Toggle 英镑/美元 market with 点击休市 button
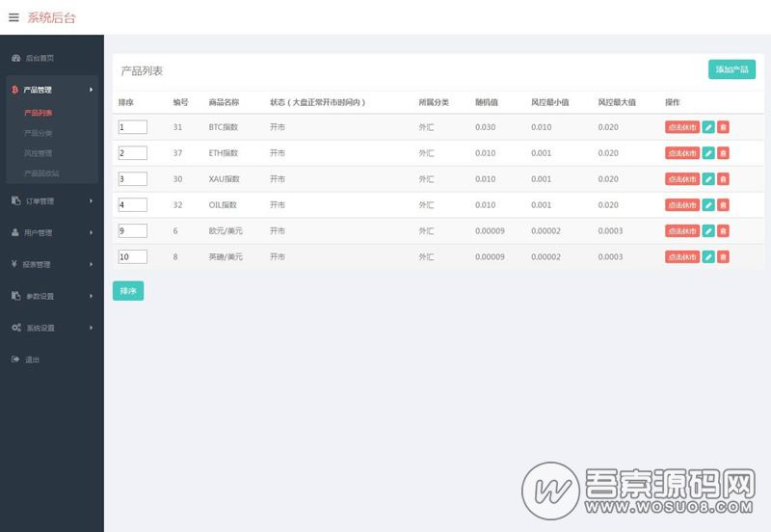Image resolution: width=771 pixels, height=532 pixels. pyautogui.click(x=682, y=257)
